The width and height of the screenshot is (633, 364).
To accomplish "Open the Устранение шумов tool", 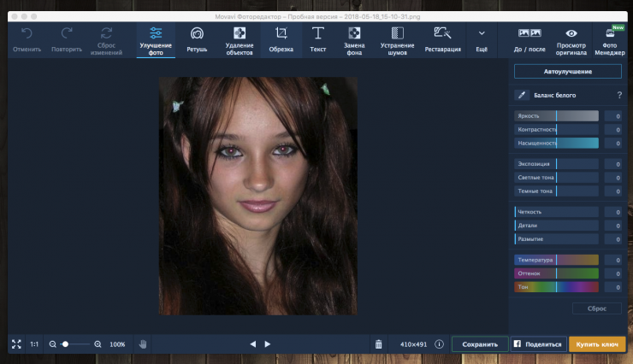I will click(x=396, y=38).
